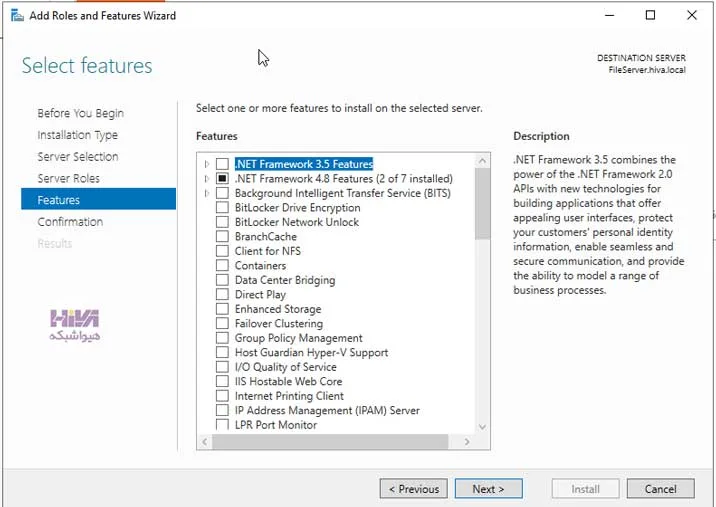
Task: Select 'Direct Play' label text
Action: tap(260, 295)
